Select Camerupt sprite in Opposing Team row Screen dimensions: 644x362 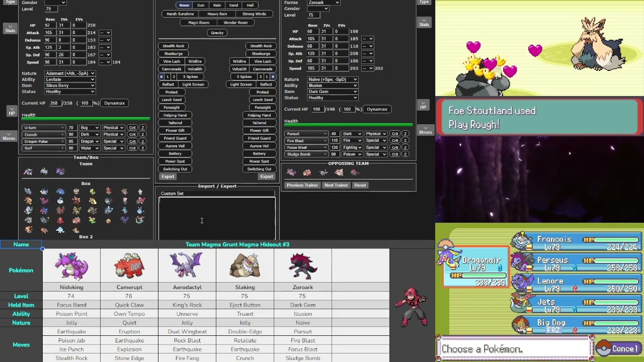[x=307, y=172]
